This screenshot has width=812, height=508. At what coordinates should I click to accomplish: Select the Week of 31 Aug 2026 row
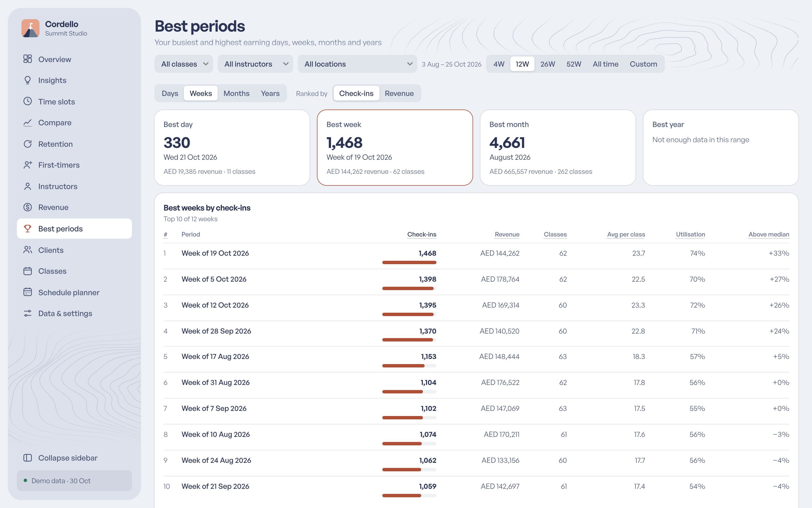click(476, 385)
